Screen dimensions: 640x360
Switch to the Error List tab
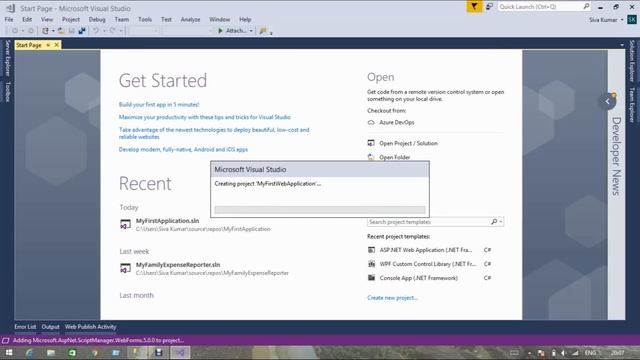pos(25,327)
